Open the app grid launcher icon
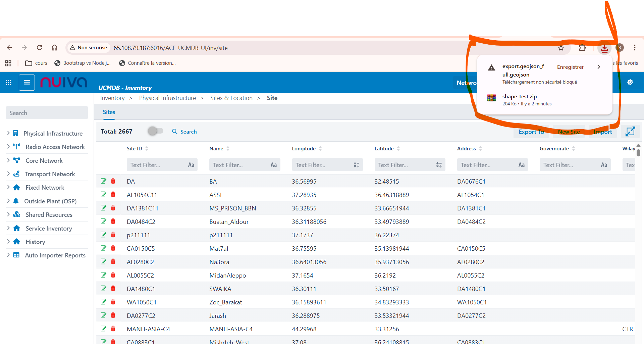Screen dimensions: 644x344 coord(9,82)
